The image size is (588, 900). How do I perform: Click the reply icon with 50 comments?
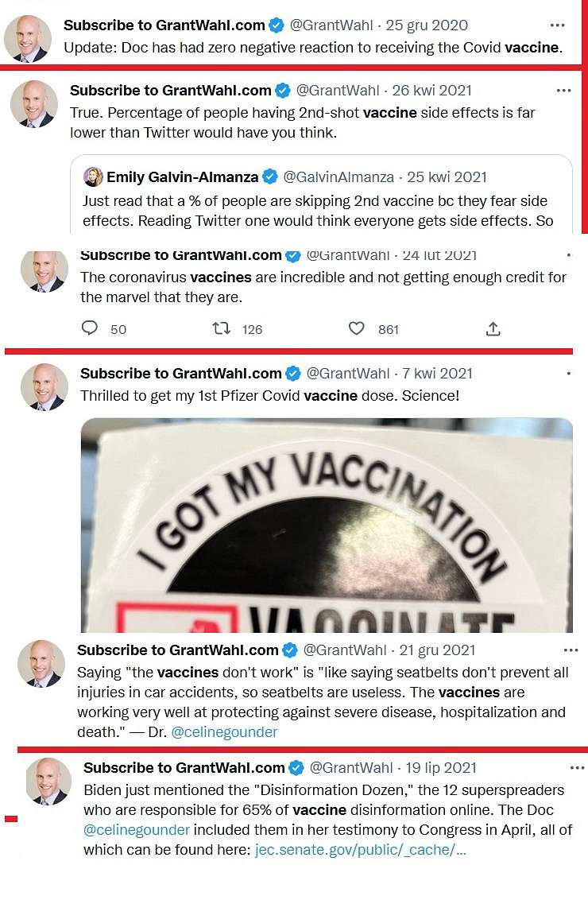pos(90,328)
